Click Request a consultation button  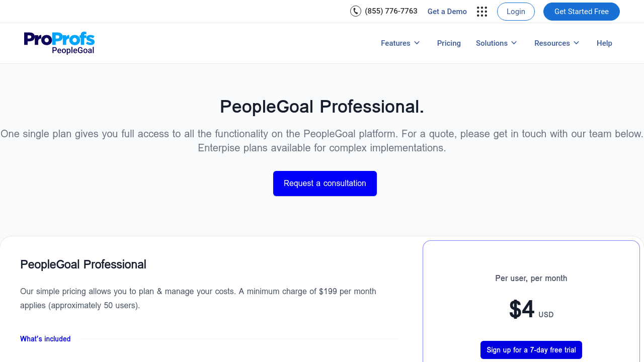(x=325, y=184)
